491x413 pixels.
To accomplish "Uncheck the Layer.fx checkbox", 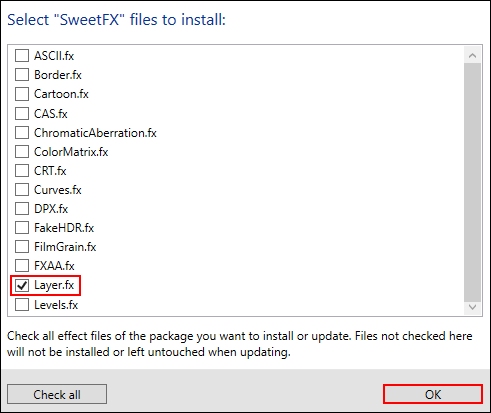I will coord(22,285).
